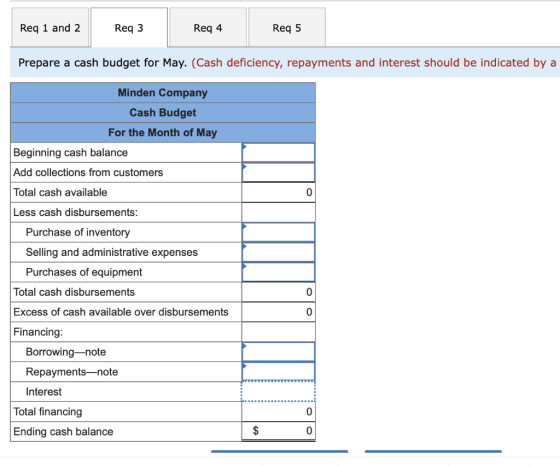560x466 pixels.
Task: Switch to the Req 4 tab
Action: click(x=208, y=27)
